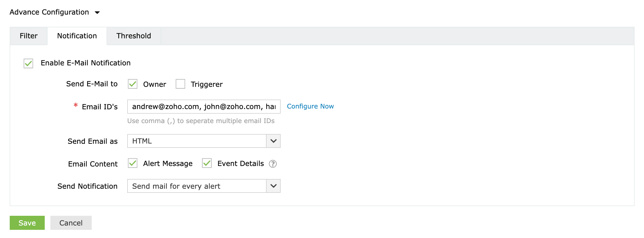Uncheck Enable E-Mail Notification
The width and height of the screenshot is (644, 238).
pos(28,63)
